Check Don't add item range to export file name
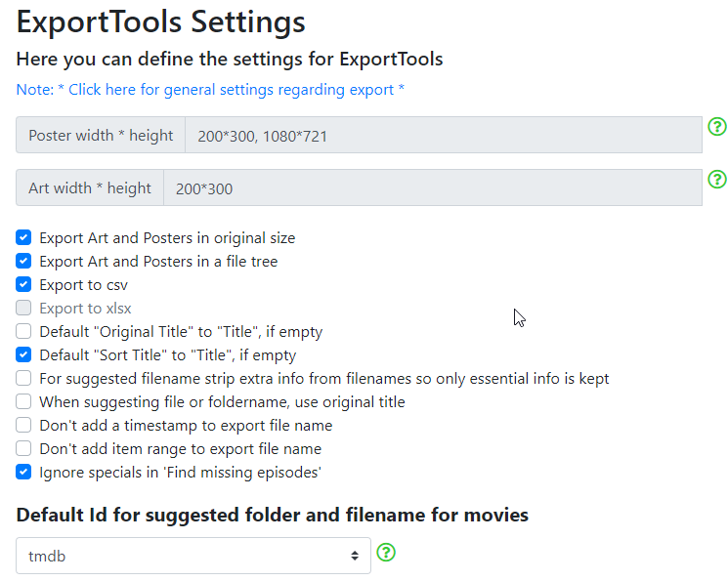Viewport: 728px width, 581px height. tap(23, 448)
